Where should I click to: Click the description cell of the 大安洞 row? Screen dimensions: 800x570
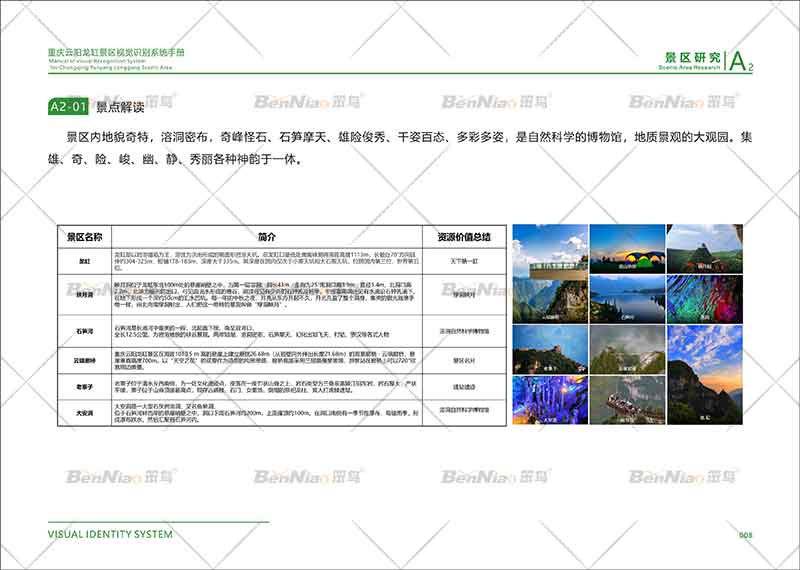point(267,413)
